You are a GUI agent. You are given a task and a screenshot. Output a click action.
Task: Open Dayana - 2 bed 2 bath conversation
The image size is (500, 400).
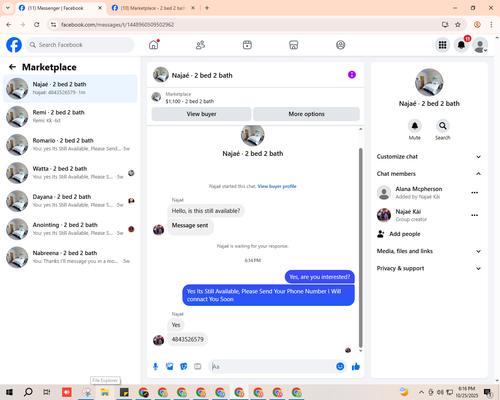70,201
